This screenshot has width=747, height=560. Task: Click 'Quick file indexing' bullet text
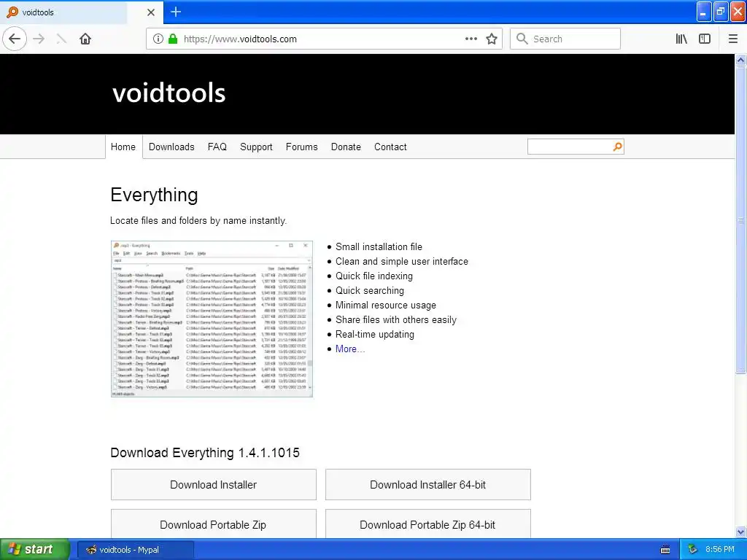374,276
